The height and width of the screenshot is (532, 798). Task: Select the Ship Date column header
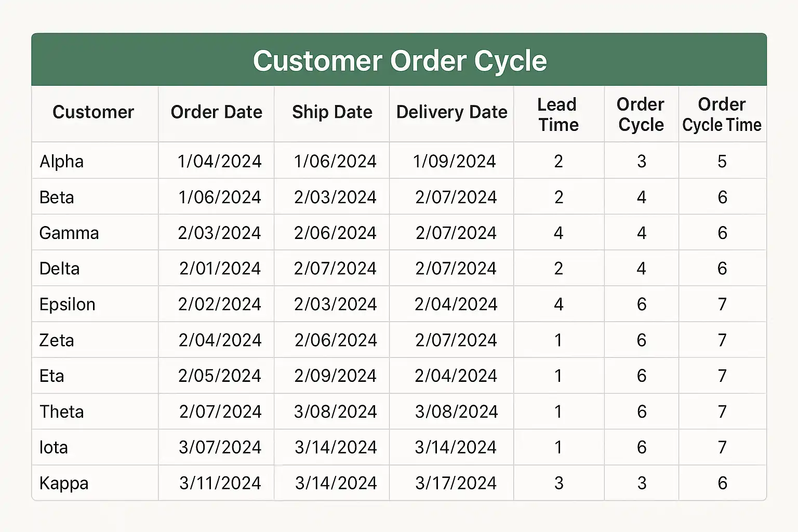tap(332, 112)
